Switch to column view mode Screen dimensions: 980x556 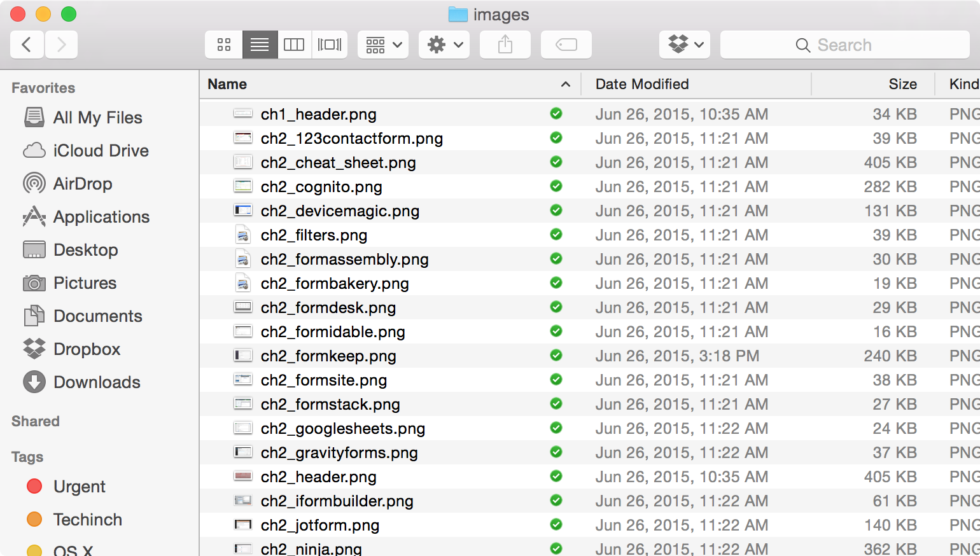pos(294,45)
